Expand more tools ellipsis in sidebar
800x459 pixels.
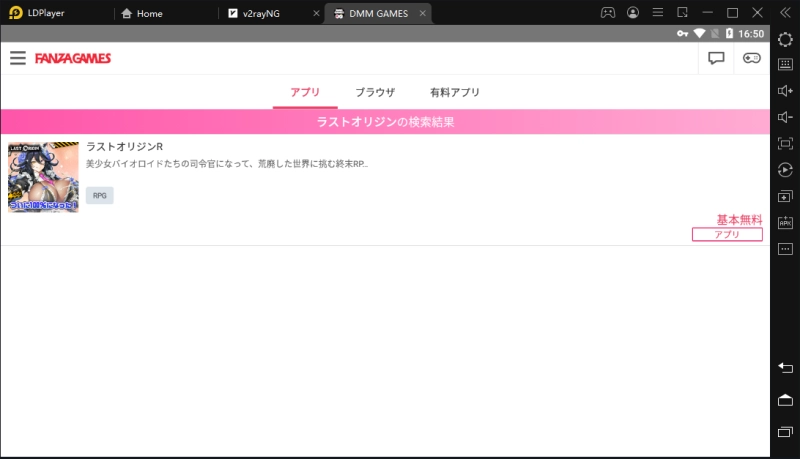click(785, 248)
